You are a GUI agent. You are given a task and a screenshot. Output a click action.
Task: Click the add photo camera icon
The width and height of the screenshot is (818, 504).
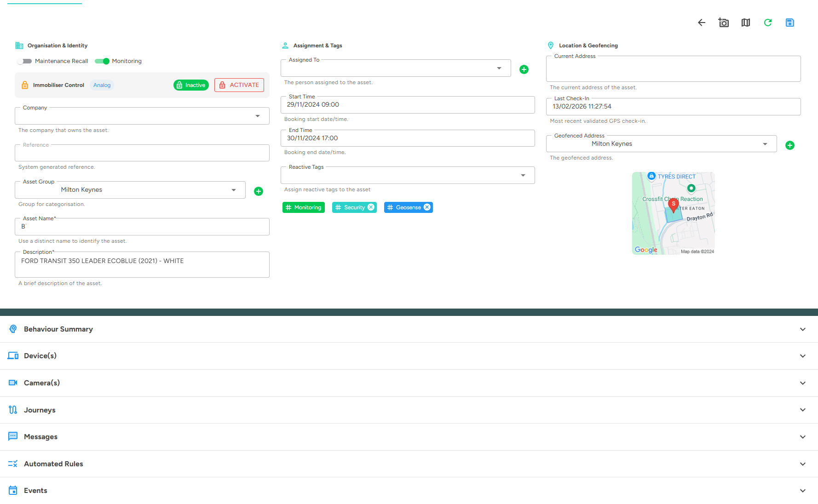(723, 23)
